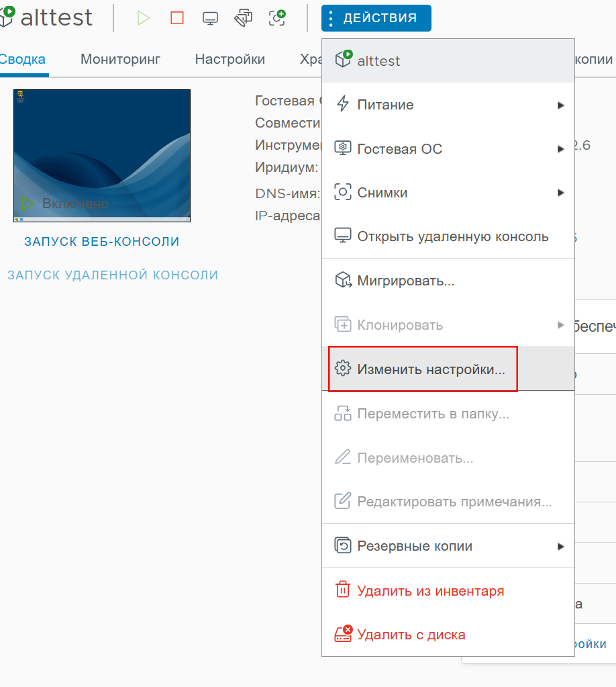Click the launch web console monitor icon

pyautogui.click(x=210, y=18)
